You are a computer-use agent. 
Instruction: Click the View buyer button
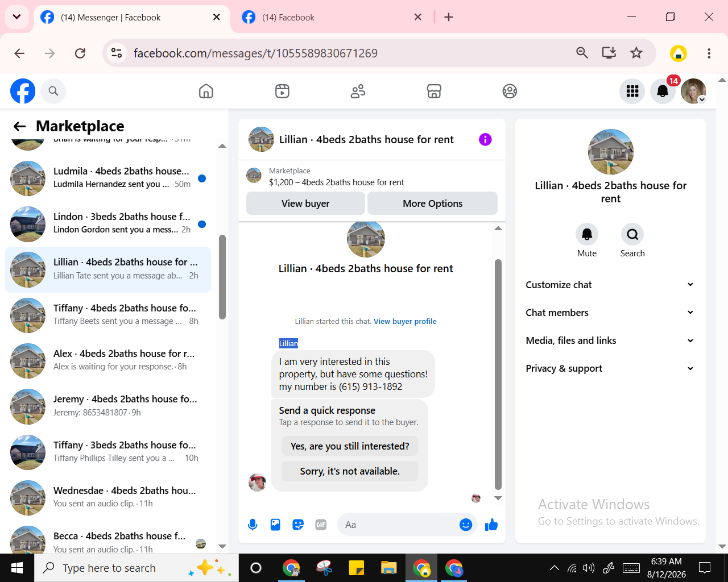click(305, 203)
